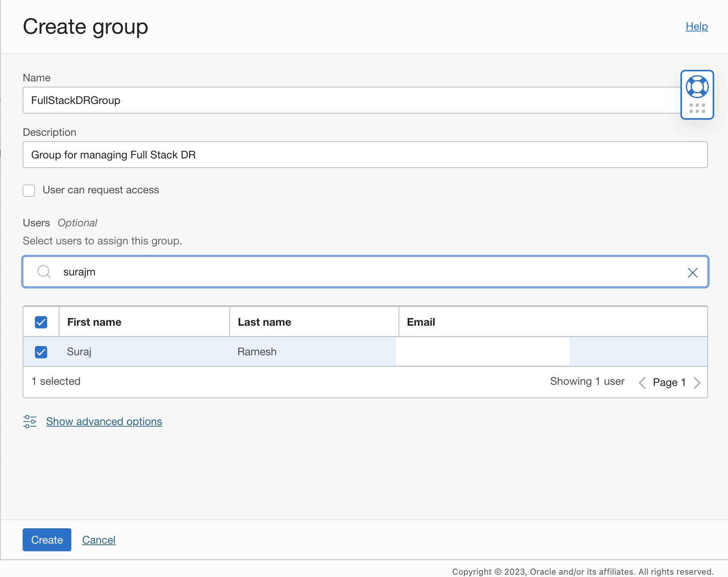Click the Create button

(46, 540)
